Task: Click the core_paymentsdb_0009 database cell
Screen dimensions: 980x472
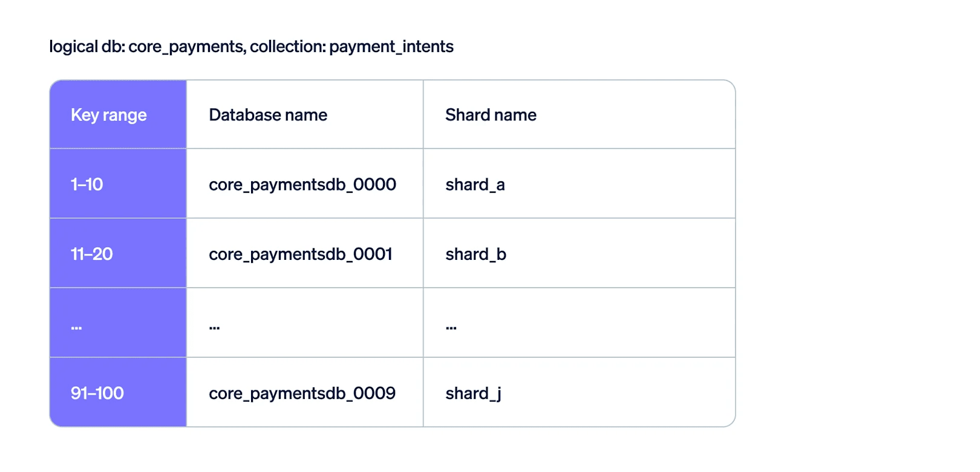Action: pyautogui.click(x=302, y=393)
